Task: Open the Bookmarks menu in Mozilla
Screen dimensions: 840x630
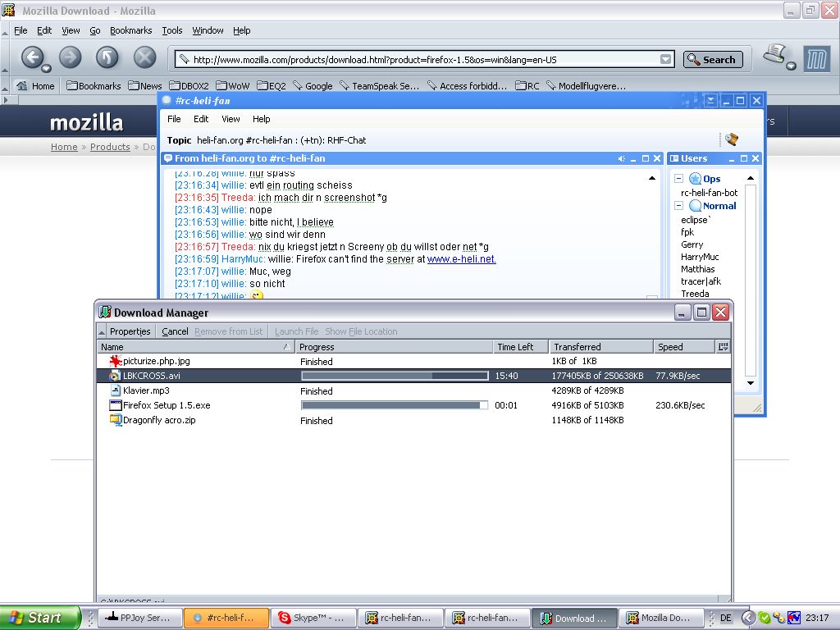Action: (x=130, y=30)
